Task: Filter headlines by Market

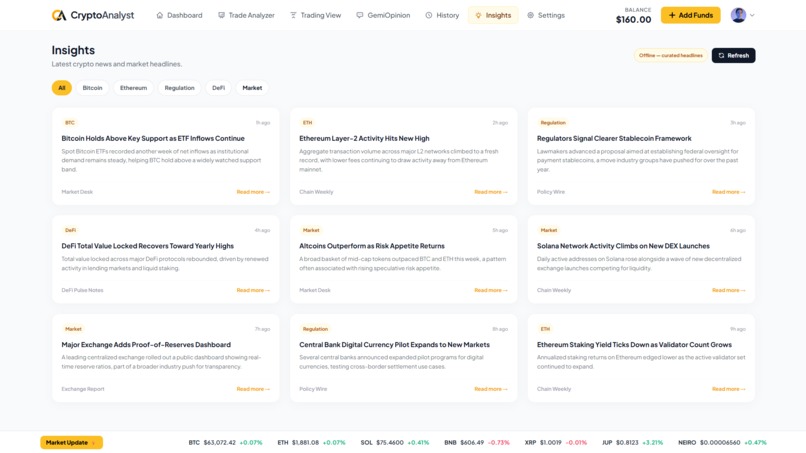Action: [252, 88]
